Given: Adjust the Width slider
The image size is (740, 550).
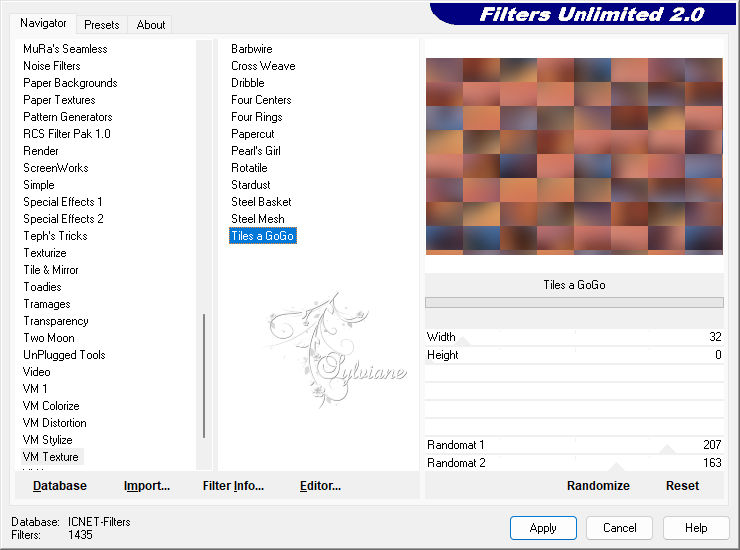Looking at the screenshot, I should pos(574,337).
